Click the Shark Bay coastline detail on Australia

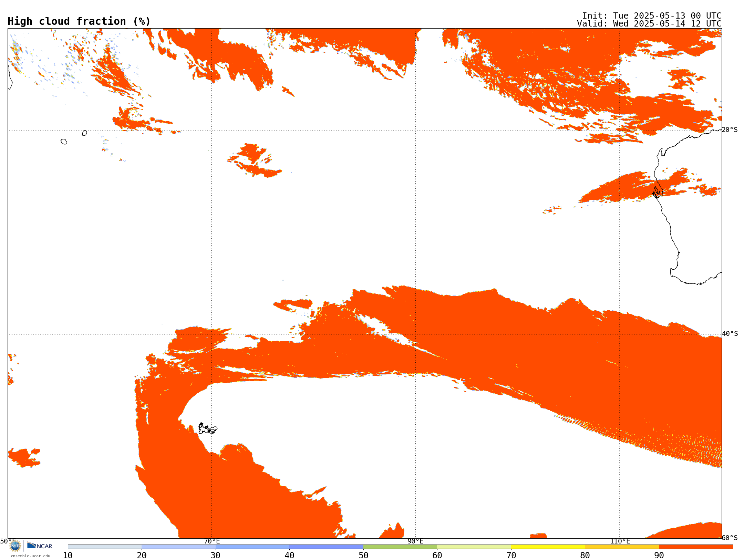(658, 192)
